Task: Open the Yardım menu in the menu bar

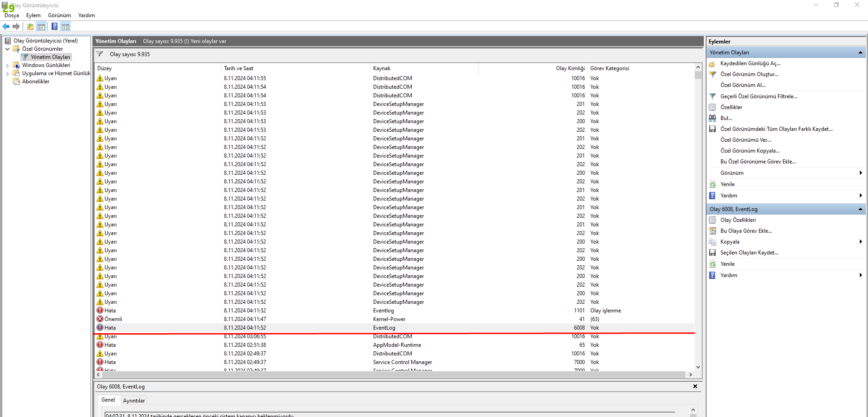Action: click(86, 15)
